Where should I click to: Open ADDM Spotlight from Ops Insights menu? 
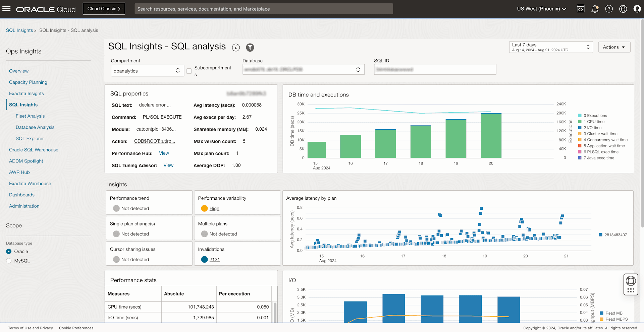coord(26,161)
